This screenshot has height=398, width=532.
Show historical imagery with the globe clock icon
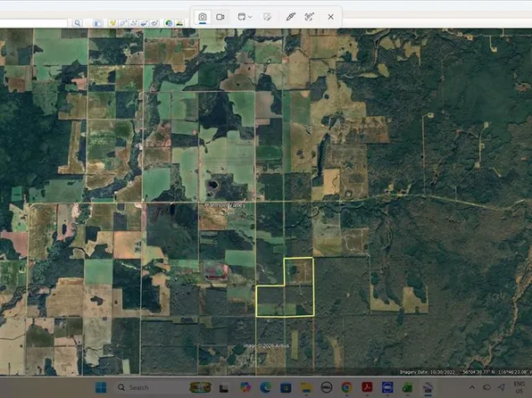tap(169, 23)
